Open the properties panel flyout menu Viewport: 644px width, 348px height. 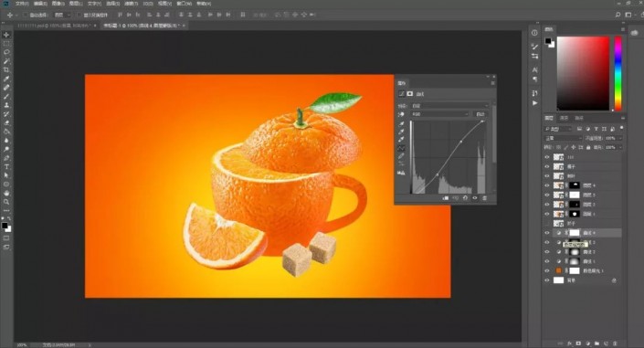(492, 83)
